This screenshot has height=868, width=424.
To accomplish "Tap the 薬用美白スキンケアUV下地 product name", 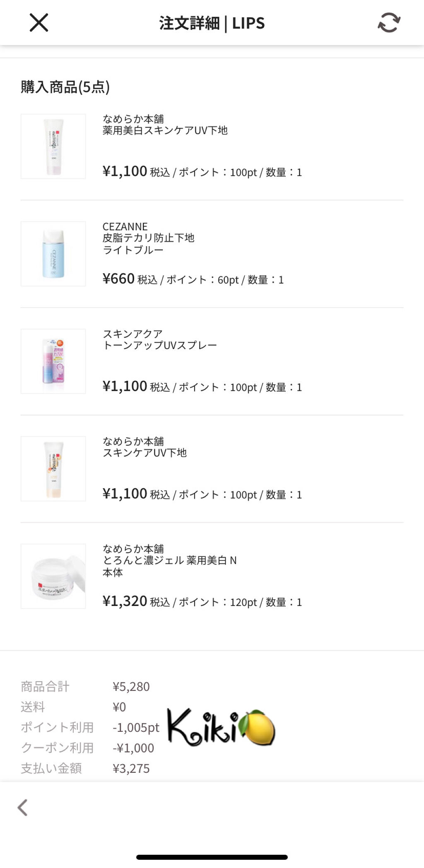I will coord(165,130).
